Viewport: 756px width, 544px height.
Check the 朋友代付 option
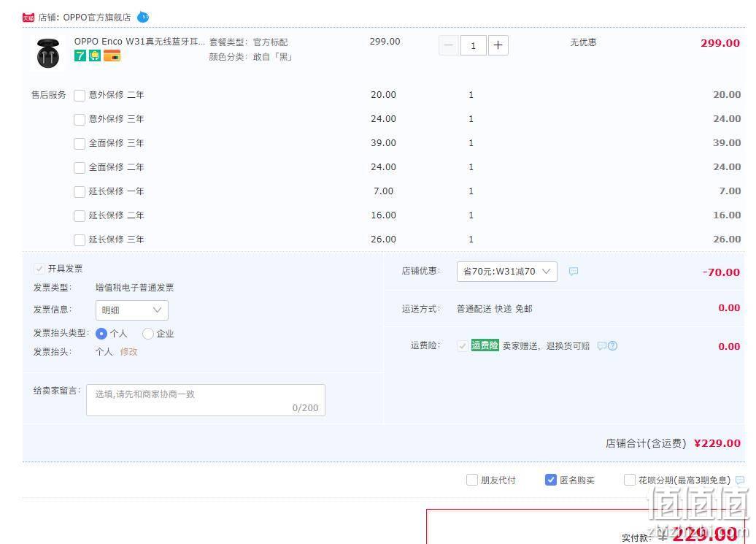(x=472, y=480)
